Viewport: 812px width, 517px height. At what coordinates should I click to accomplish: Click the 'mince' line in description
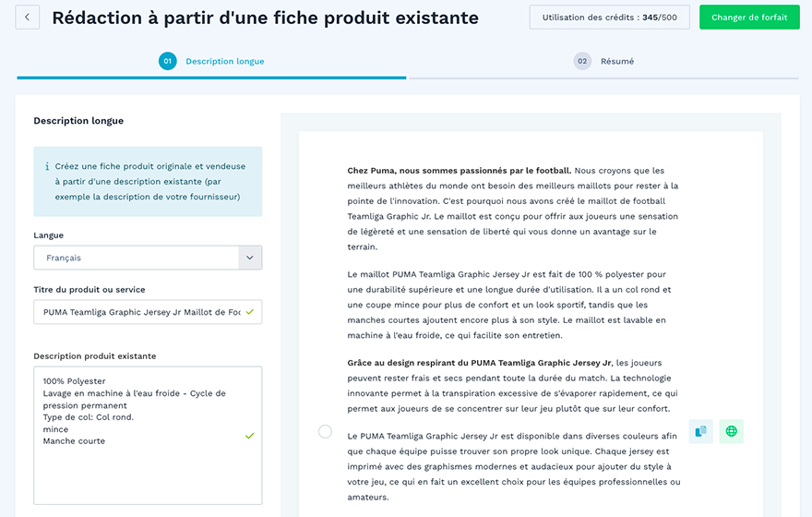coord(55,429)
